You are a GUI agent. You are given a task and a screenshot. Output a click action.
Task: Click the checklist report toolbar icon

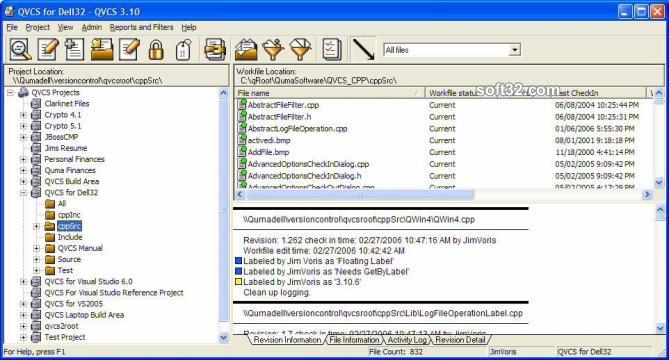pos(332,49)
